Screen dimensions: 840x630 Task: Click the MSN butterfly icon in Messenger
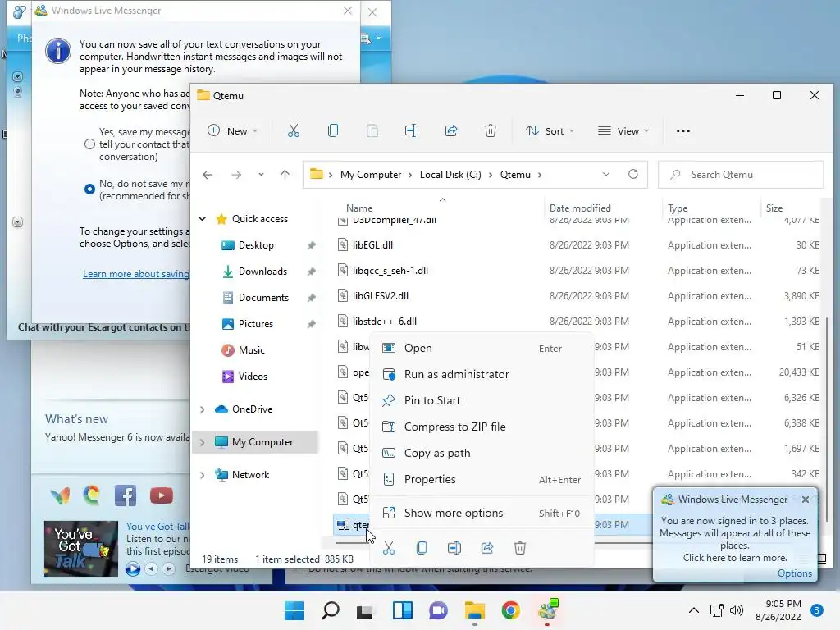pos(60,496)
